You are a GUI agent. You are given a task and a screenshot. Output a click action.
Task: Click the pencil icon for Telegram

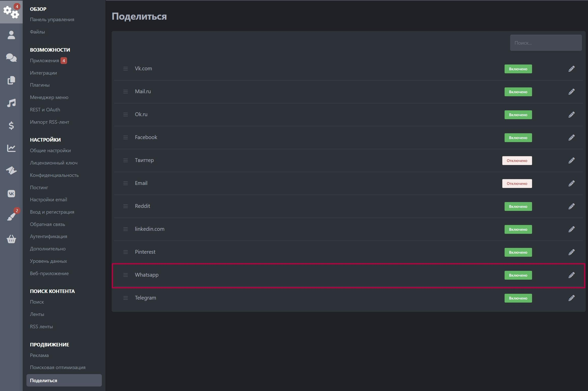[571, 298]
